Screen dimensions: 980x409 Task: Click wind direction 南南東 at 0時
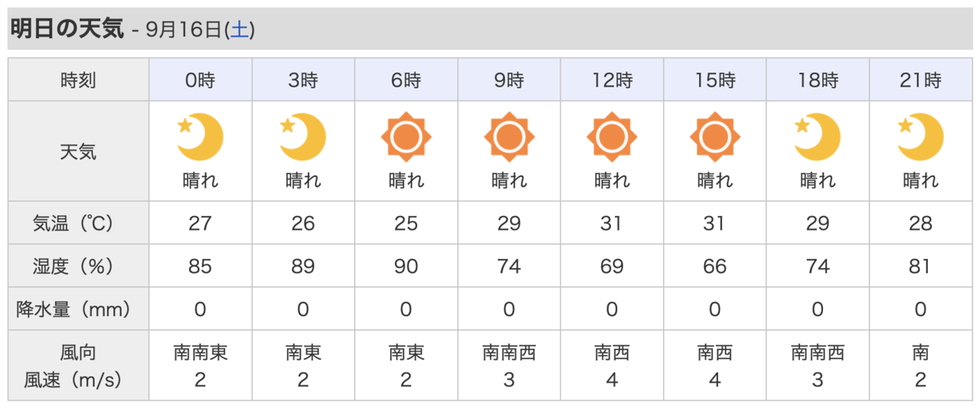point(201,353)
